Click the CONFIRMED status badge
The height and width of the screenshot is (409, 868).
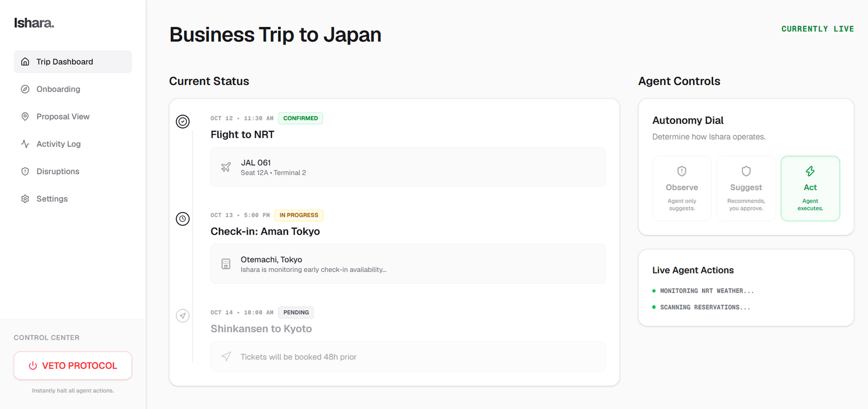[x=300, y=118]
